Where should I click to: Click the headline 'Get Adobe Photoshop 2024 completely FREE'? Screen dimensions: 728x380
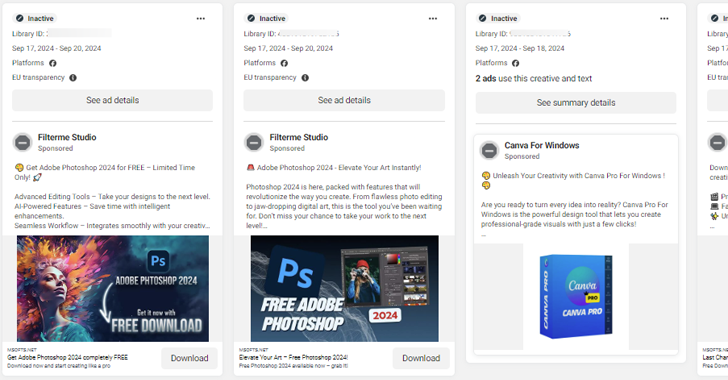[67, 358]
